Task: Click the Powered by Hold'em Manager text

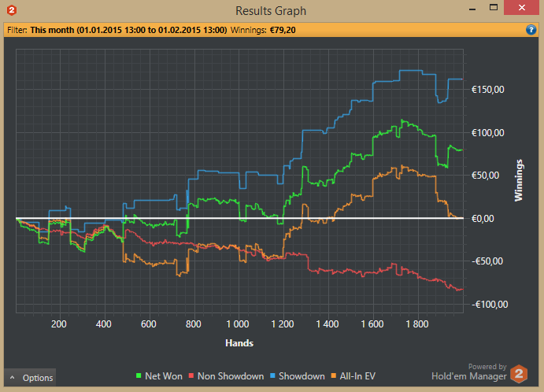Action: coord(469,372)
